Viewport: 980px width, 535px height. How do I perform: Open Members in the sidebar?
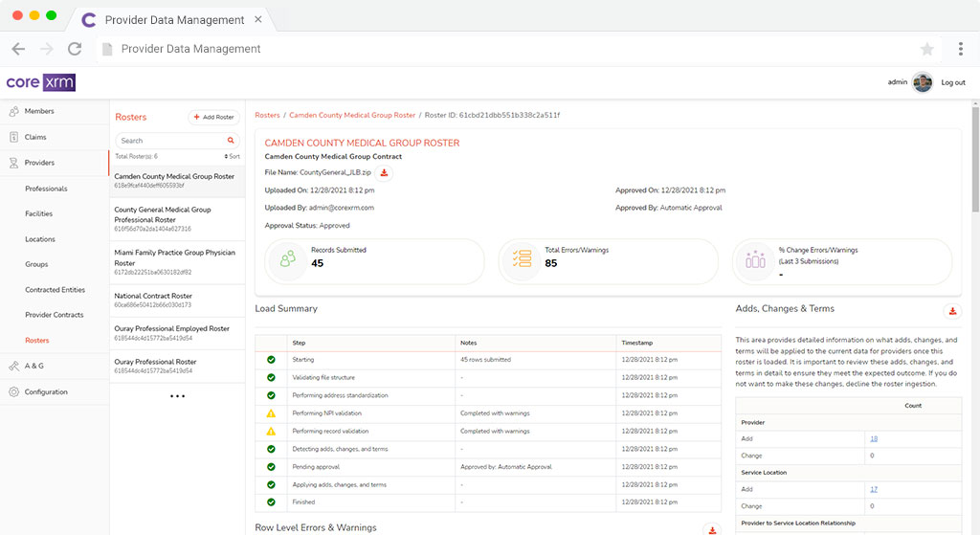(x=38, y=111)
